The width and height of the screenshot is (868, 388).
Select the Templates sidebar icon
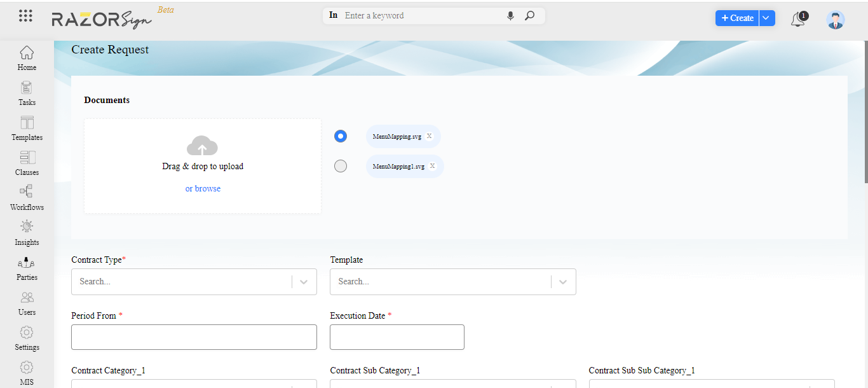26,127
